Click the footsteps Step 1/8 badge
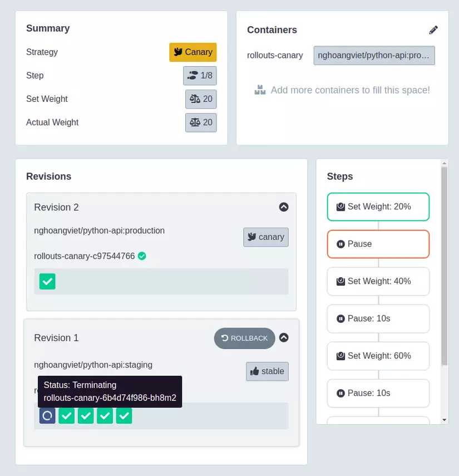 (200, 76)
